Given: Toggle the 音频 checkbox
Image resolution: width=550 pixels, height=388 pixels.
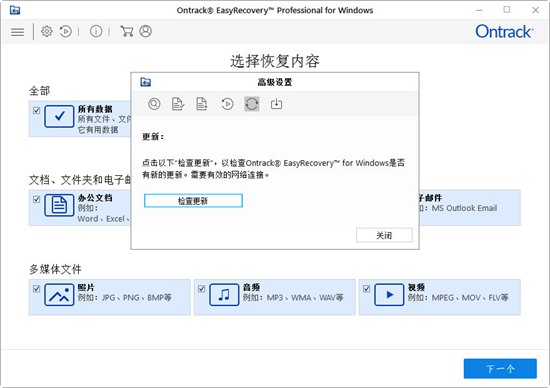Looking at the screenshot, I should coord(201,289).
